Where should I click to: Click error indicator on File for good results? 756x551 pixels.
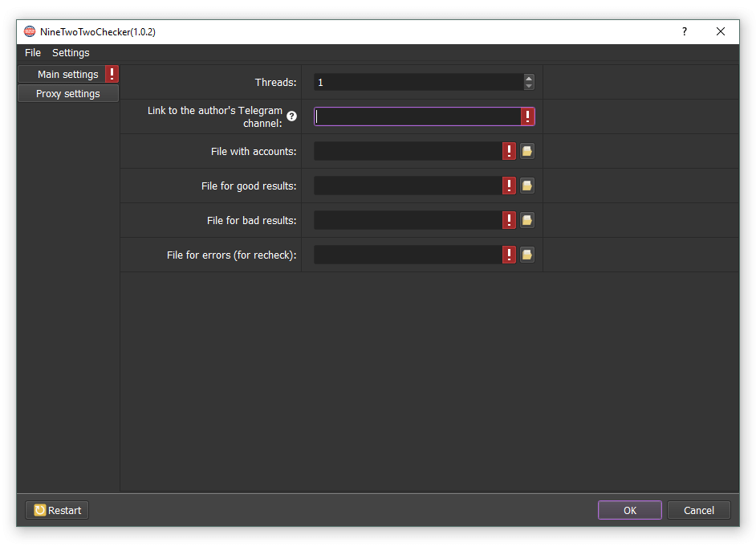click(509, 186)
